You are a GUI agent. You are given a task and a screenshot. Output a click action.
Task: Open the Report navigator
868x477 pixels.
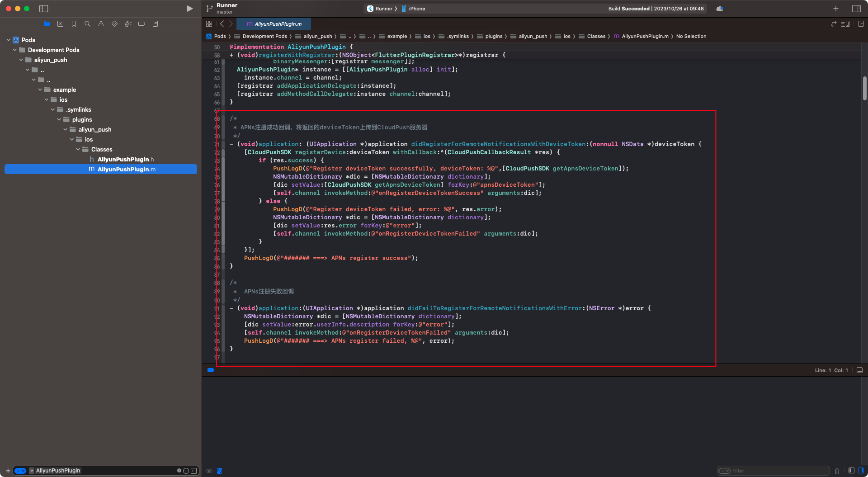tap(155, 24)
